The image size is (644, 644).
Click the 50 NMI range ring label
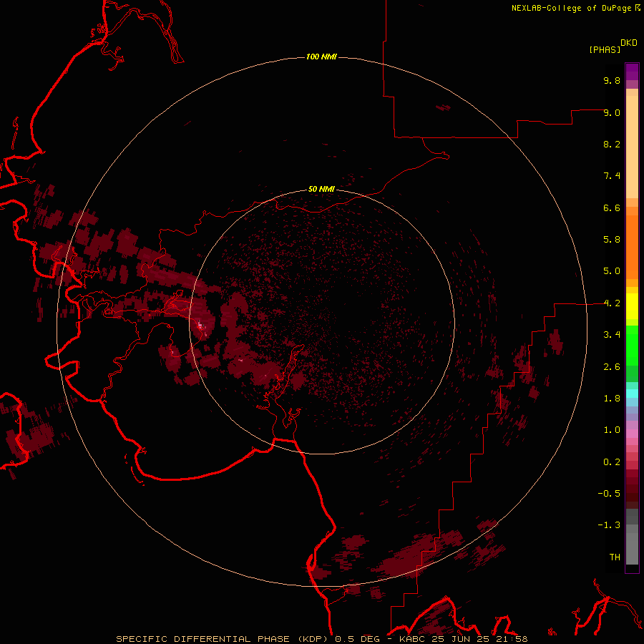(x=321, y=189)
